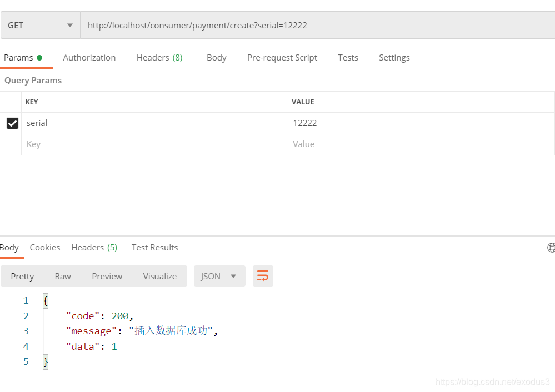Open the response Headers (5) tab

pyautogui.click(x=94, y=247)
